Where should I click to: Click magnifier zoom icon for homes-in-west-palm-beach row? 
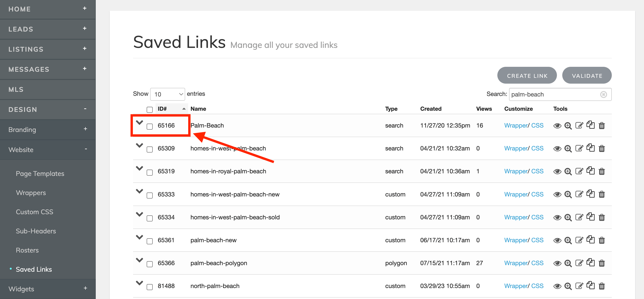click(568, 149)
